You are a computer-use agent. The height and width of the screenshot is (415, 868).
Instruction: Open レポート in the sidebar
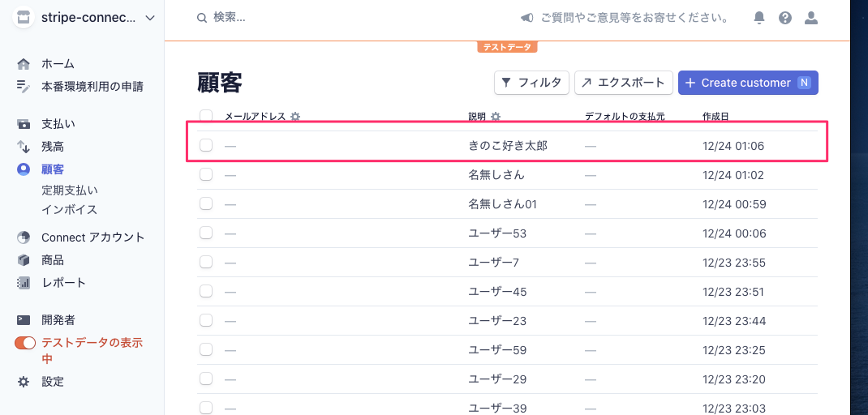coord(63,283)
